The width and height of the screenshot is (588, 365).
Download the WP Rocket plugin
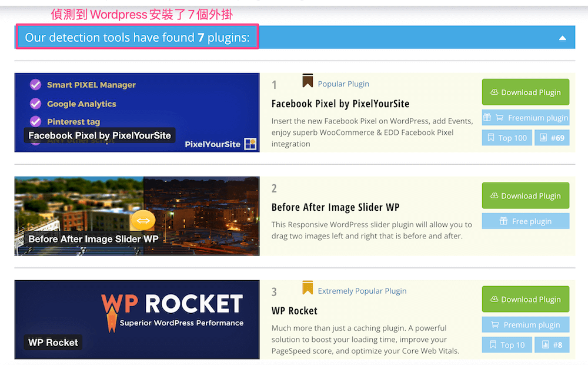tap(525, 299)
